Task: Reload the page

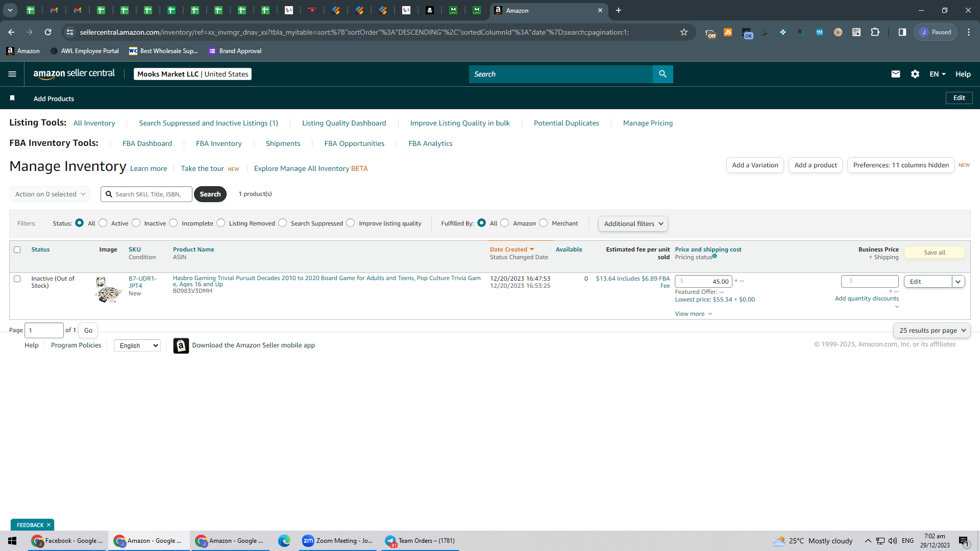Action: [x=48, y=32]
